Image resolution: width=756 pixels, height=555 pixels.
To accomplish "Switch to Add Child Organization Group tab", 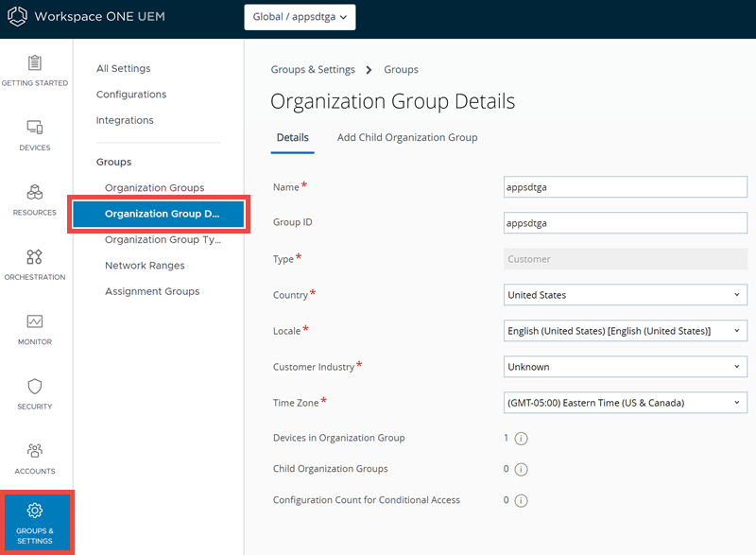I will coord(407,137).
